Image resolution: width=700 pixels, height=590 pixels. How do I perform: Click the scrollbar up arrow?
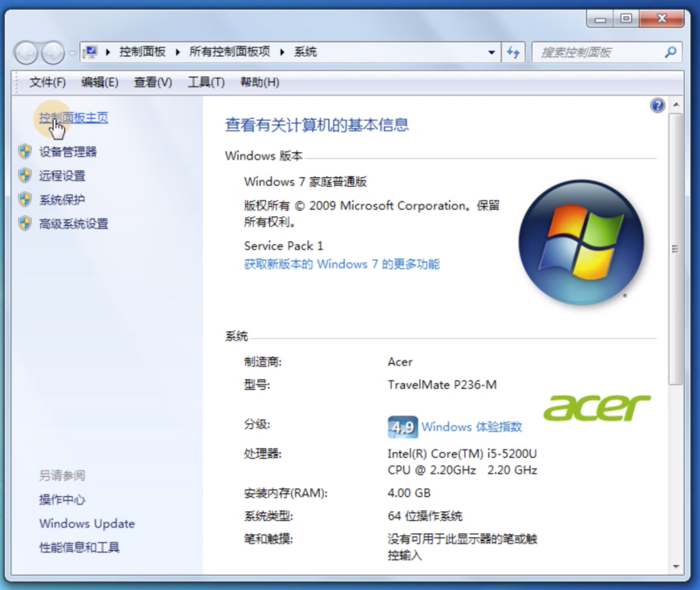point(676,105)
